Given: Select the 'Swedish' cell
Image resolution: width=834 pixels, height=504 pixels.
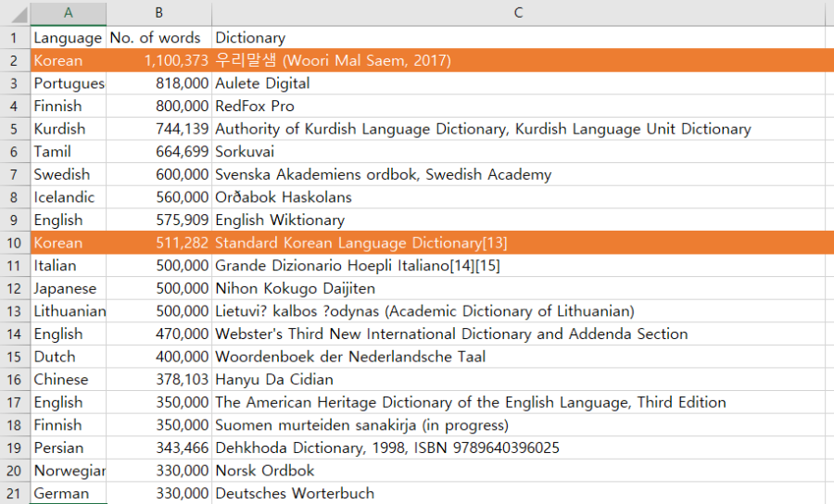Looking at the screenshot, I should click(x=68, y=174).
